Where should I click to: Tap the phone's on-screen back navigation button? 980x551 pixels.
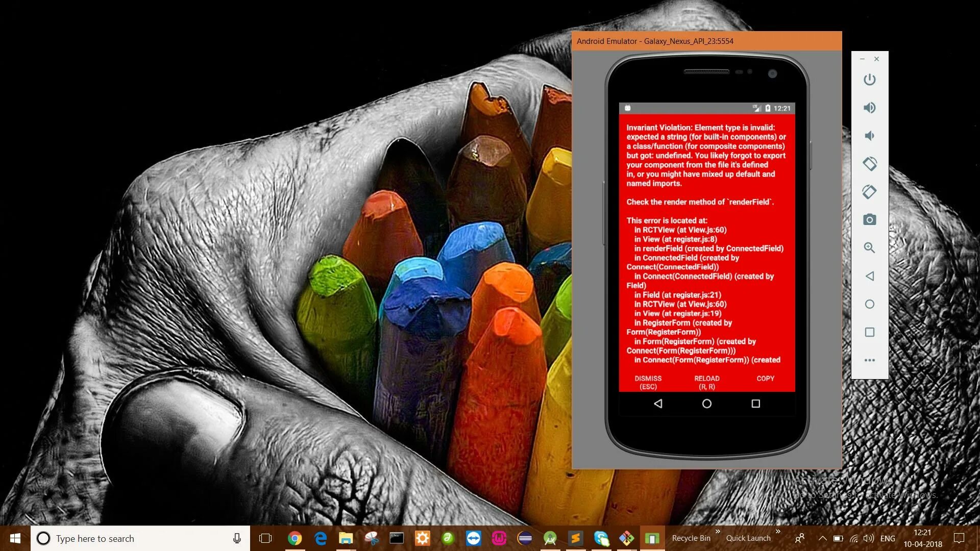coord(658,404)
